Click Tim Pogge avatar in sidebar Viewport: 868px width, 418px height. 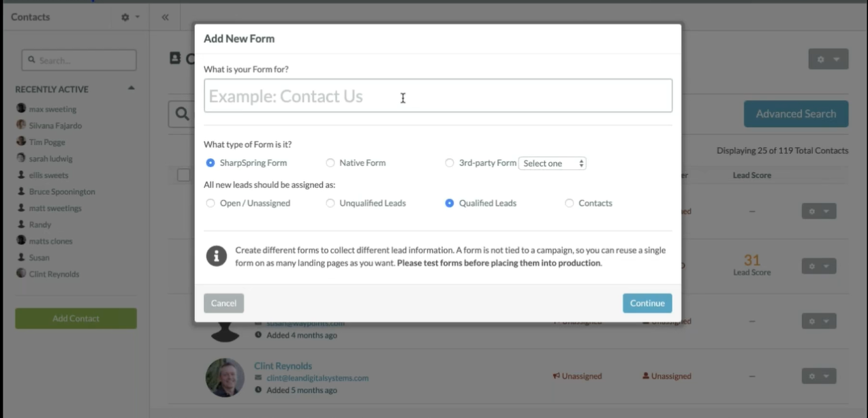pos(21,142)
